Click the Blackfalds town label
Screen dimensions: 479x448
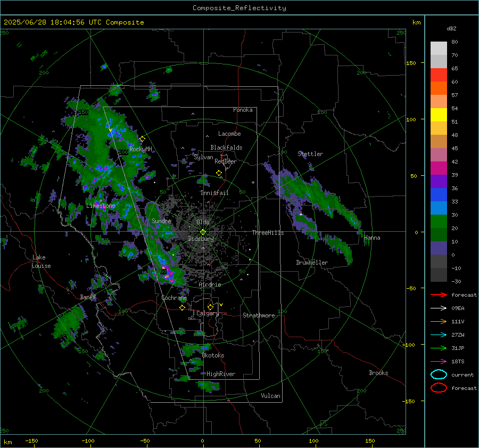226,148
